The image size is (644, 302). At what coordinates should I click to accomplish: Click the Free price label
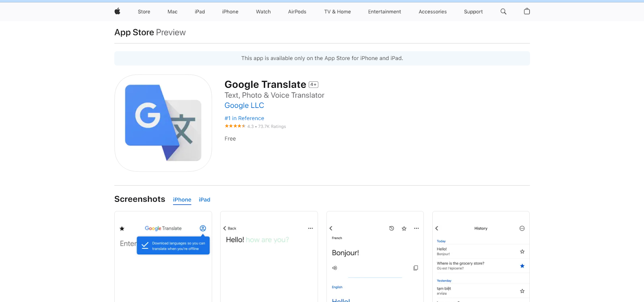coord(230,139)
